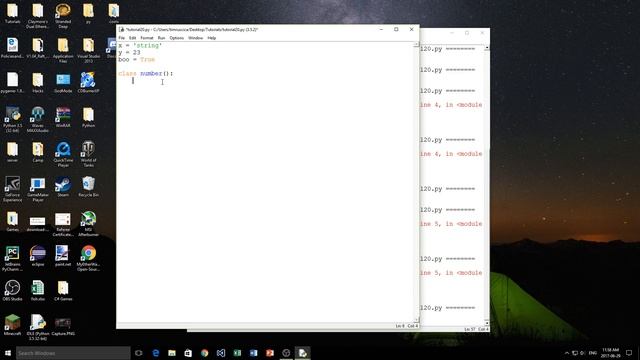The height and width of the screenshot is (360, 640).
Task: Open the Windows Store taskbar icon
Action: tap(188, 353)
